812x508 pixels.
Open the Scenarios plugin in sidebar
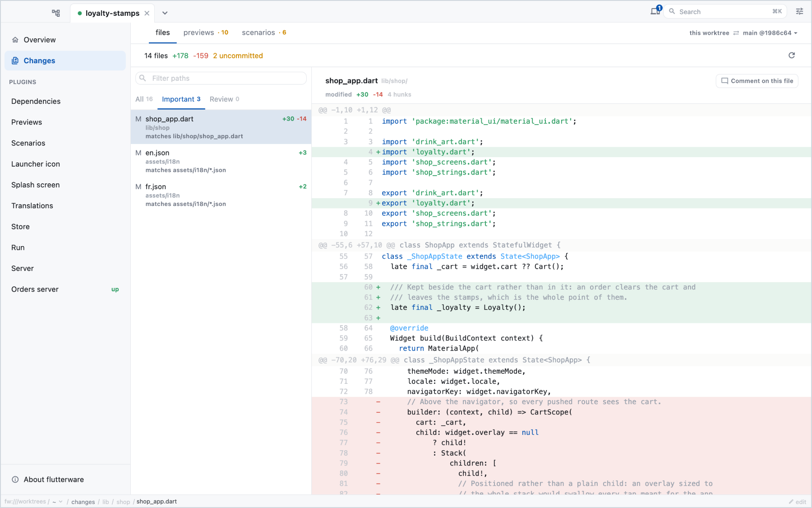pyautogui.click(x=65, y=143)
